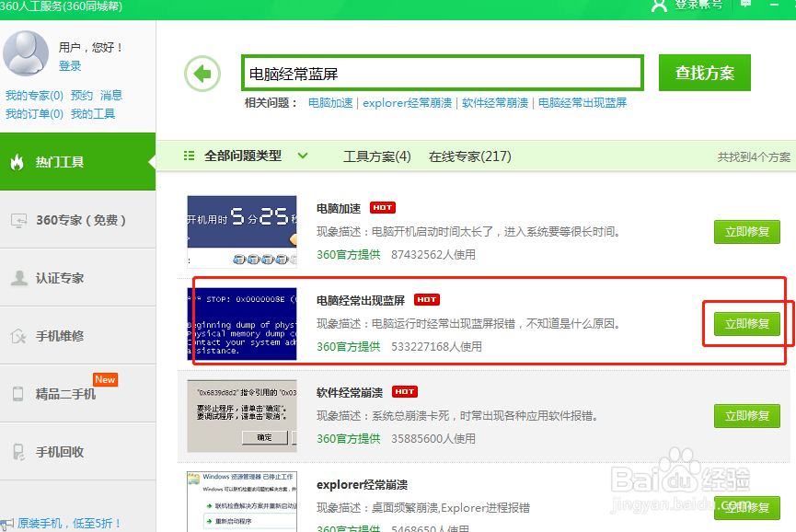The image size is (796, 532).
Task: Open the 消息 link
Action: tap(111, 96)
